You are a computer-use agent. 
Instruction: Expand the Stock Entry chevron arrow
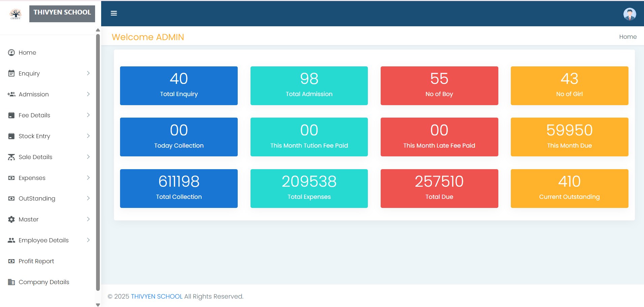coord(88,136)
